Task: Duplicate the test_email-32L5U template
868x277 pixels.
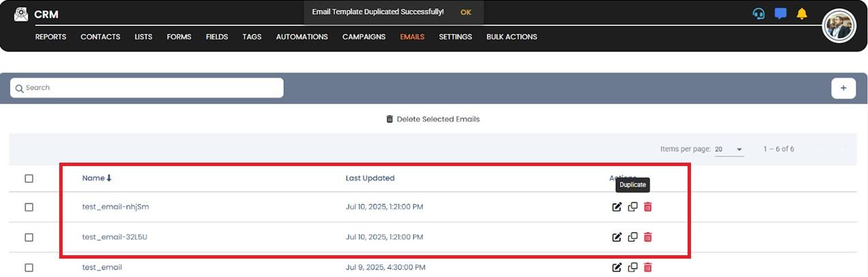Action: click(x=632, y=237)
